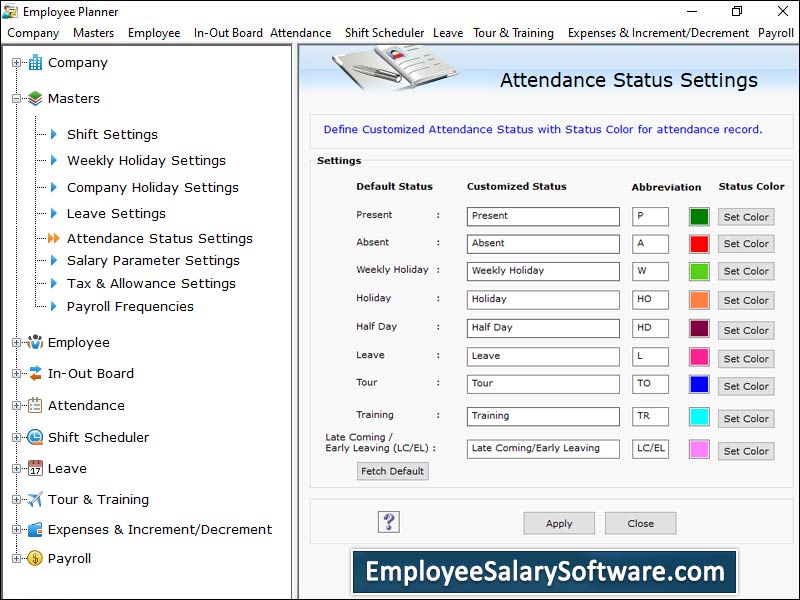Click the Employee people icon in tree
Viewport: 800px width, 600px height.
(35, 343)
